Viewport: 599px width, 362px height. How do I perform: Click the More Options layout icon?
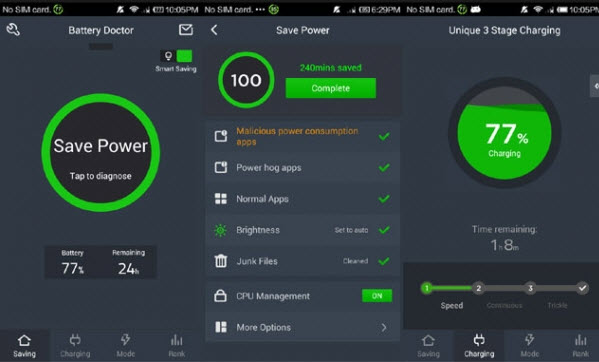point(221,327)
